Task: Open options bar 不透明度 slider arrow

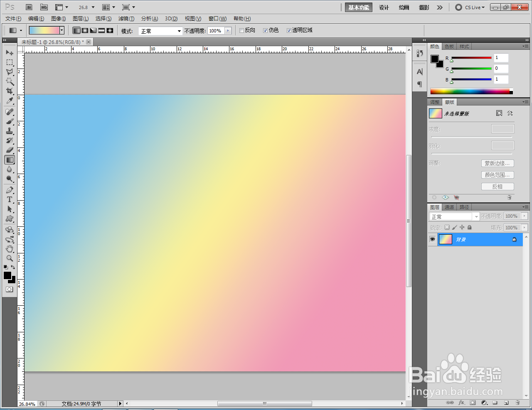Action: coord(228,31)
